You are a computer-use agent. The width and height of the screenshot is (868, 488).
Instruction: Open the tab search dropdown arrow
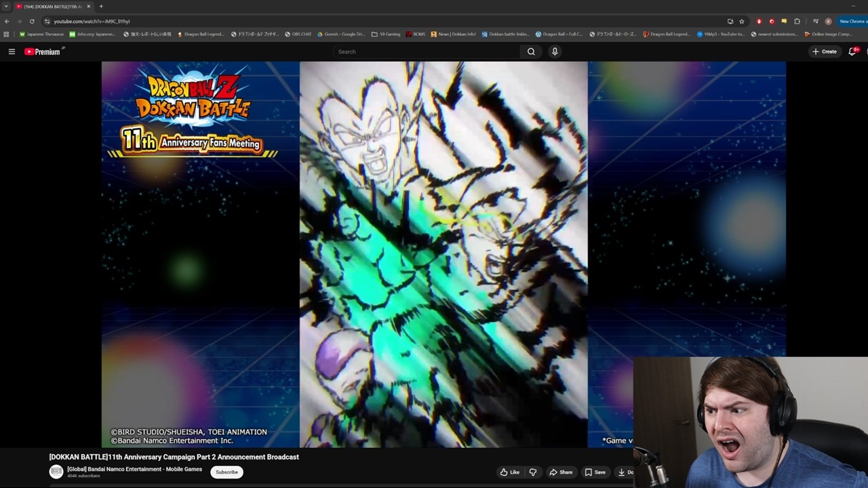tap(6, 6)
